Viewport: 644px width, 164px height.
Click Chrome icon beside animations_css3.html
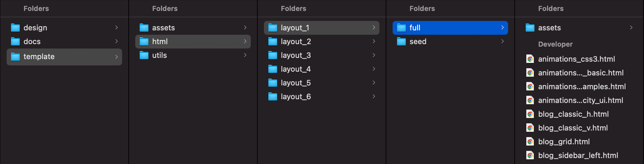point(530,59)
